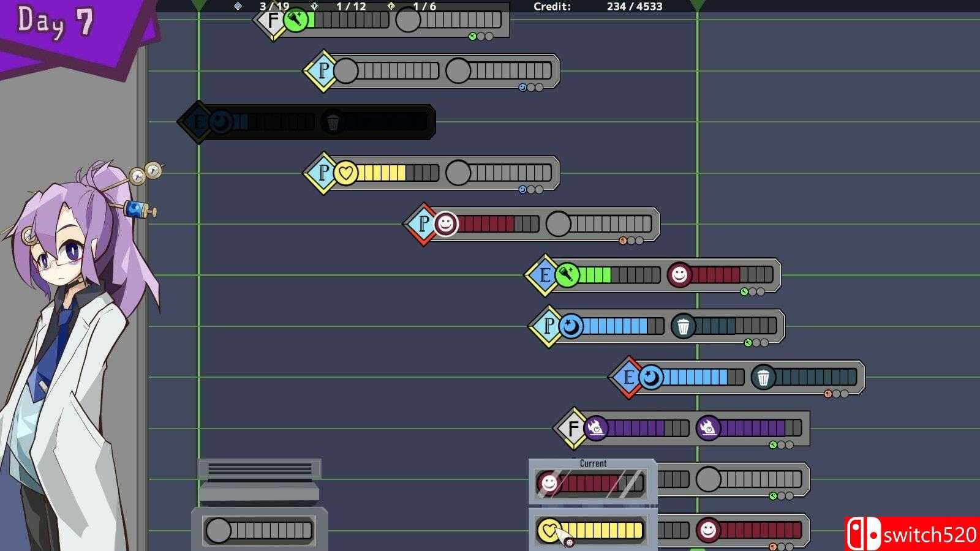Select the right purple fire icon in the F order

coord(708,428)
